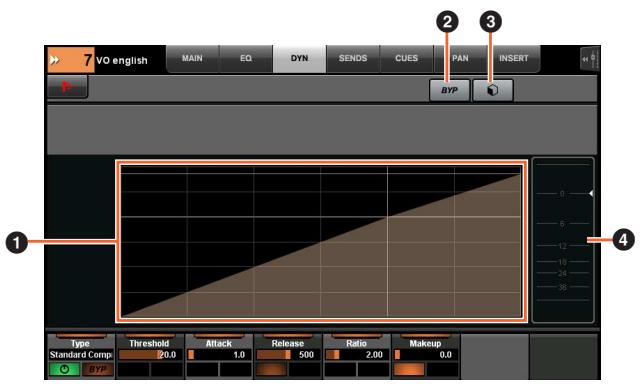640x384 pixels.
Task: Open the Standard Comp type selector
Action: (x=81, y=355)
